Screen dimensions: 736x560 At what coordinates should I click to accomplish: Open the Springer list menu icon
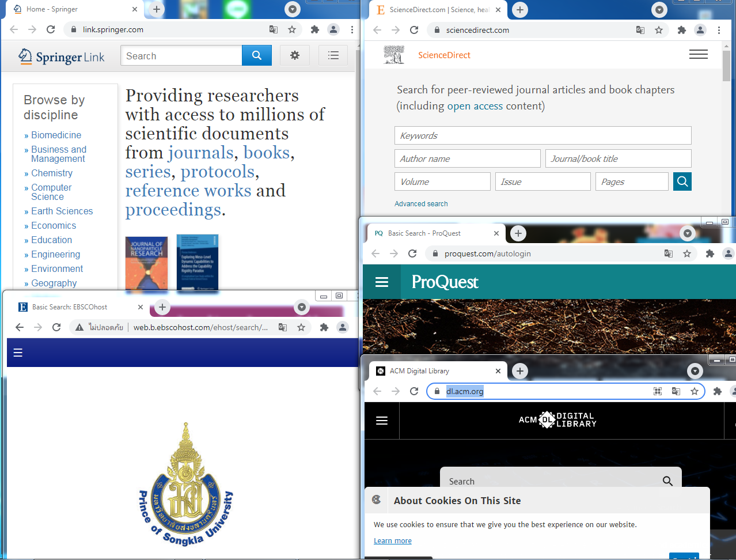333,55
